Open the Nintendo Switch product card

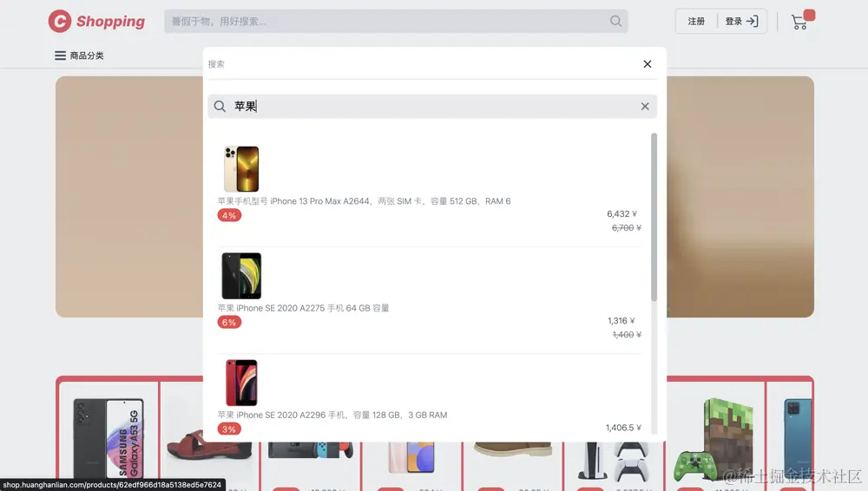click(x=311, y=466)
